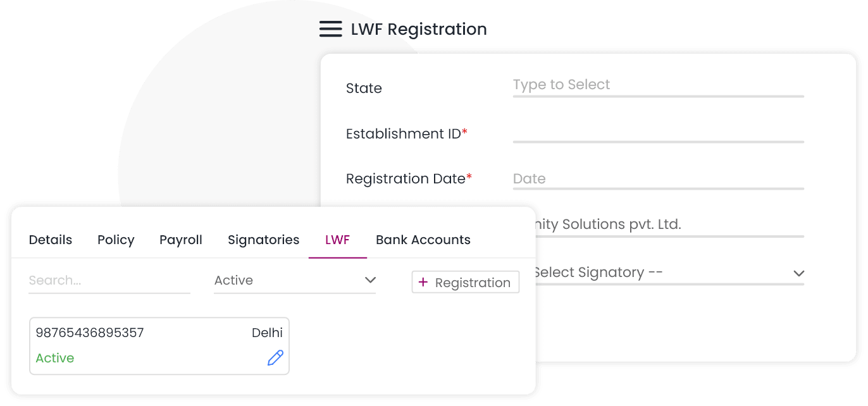Click the Registration Date field
This screenshot has height=406, width=868.
tap(658, 179)
